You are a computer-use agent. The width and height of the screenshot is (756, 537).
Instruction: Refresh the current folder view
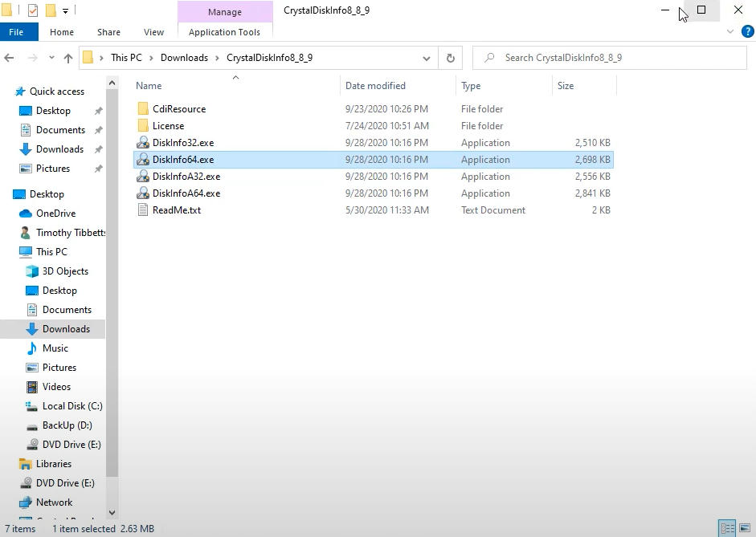[451, 58]
